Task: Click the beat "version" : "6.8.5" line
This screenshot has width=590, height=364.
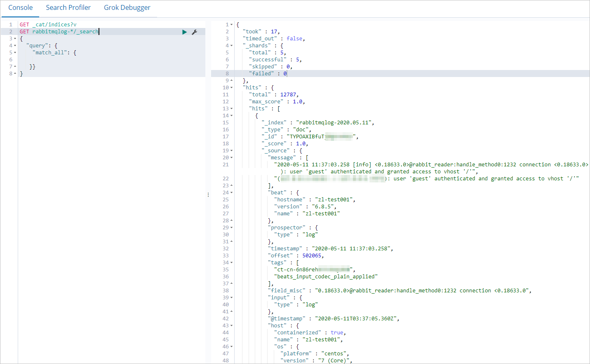Action: coord(306,207)
